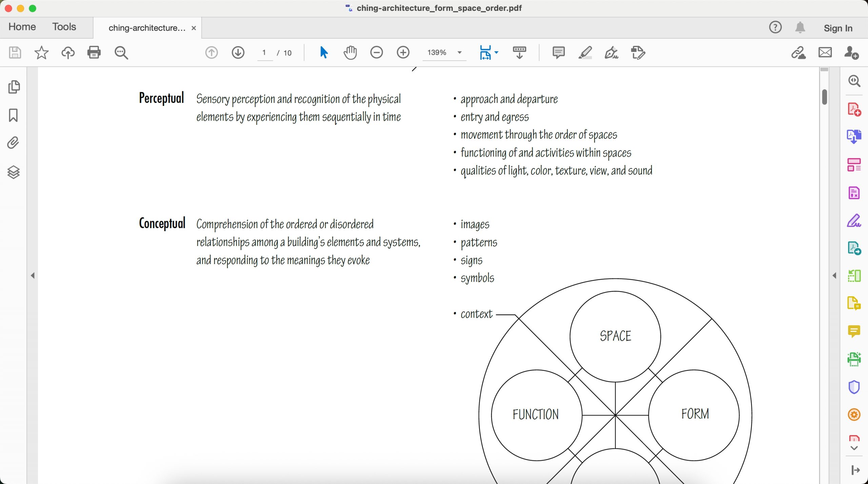Open Fill & Sign tool in right pane
Screen dimensions: 868x484
pyautogui.click(x=854, y=221)
